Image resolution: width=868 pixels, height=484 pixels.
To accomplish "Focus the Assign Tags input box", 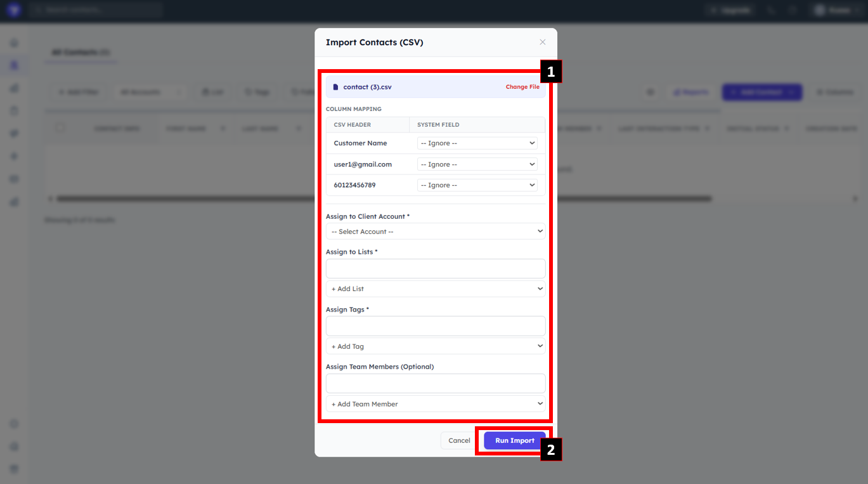I will tap(435, 326).
